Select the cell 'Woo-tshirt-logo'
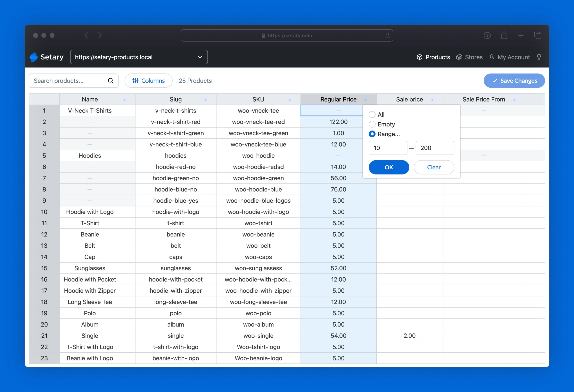Screen dimensions: 574x392 point(258,347)
